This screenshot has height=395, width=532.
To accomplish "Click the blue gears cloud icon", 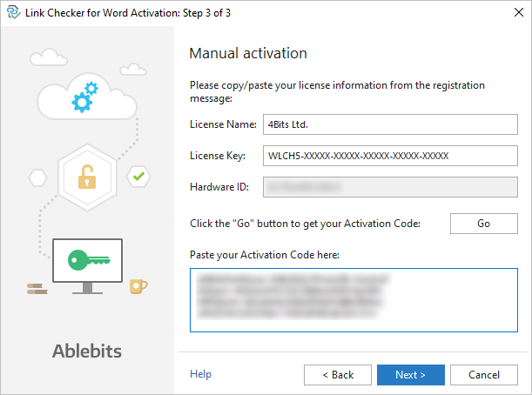I will pos(87,97).
